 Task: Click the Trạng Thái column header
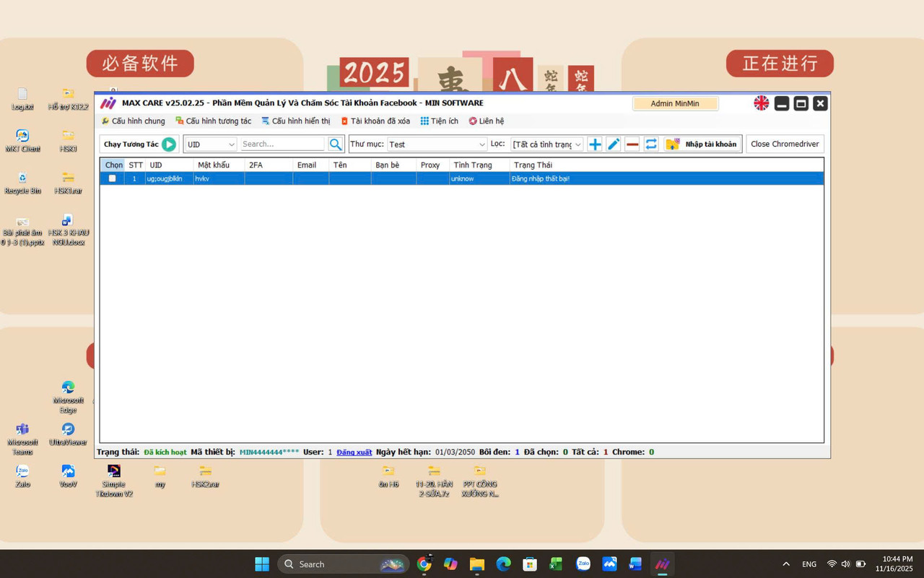(x=666, y=165)
